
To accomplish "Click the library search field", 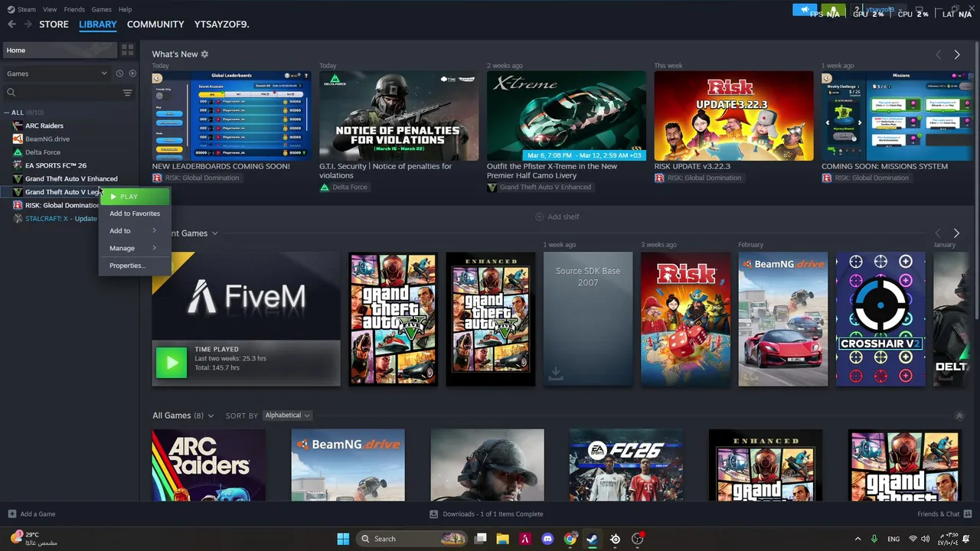I will click(63, 93).
